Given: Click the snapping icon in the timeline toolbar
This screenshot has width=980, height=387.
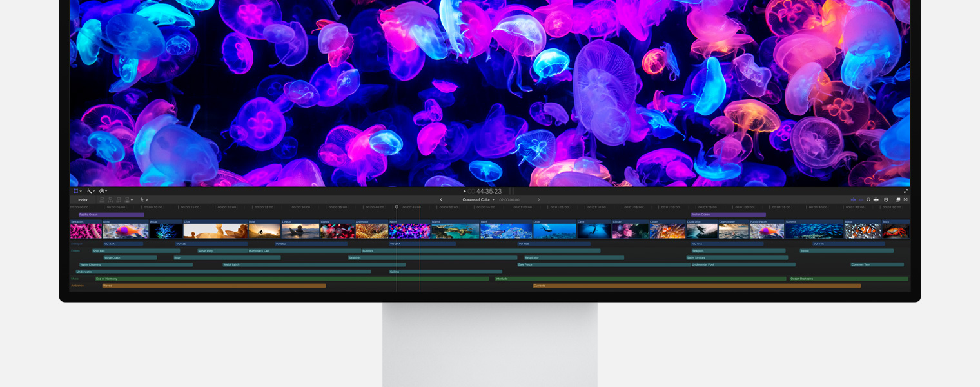Looking at the screenshot, I should (906, 199).
